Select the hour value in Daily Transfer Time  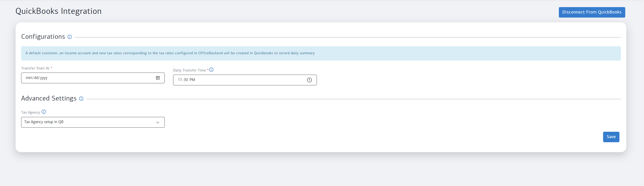click(180, 80)
